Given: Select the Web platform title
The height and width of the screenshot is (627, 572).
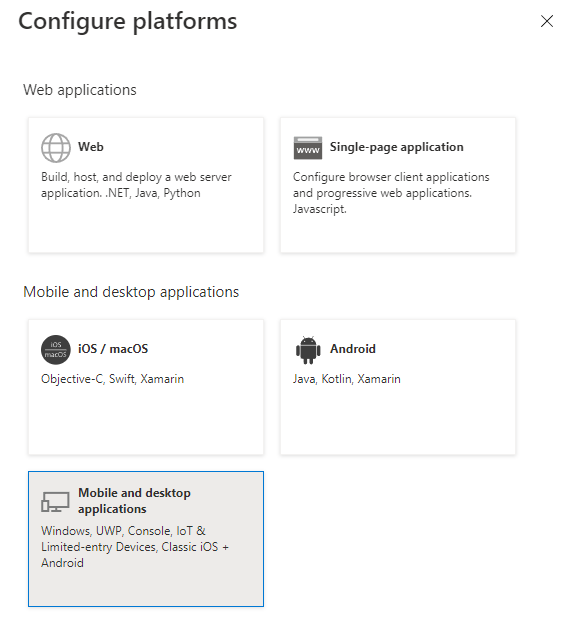Looking at the screenshot, I should point(91,147).
